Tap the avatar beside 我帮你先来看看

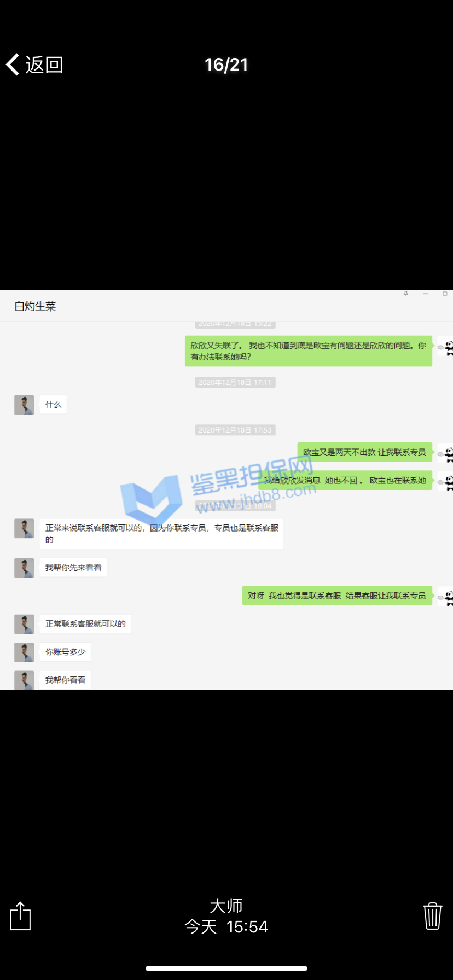[x=24, y=568]
